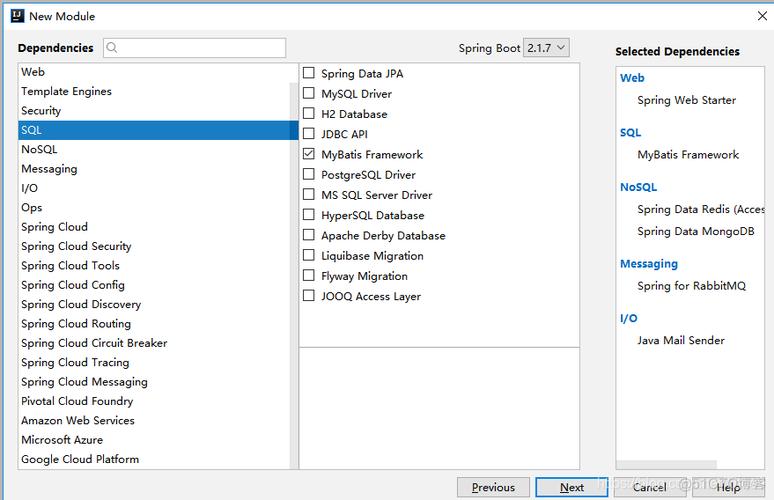Enable the Liquibase Migration checkbox
Screen dimensions: 774x500
click(309, 255)
